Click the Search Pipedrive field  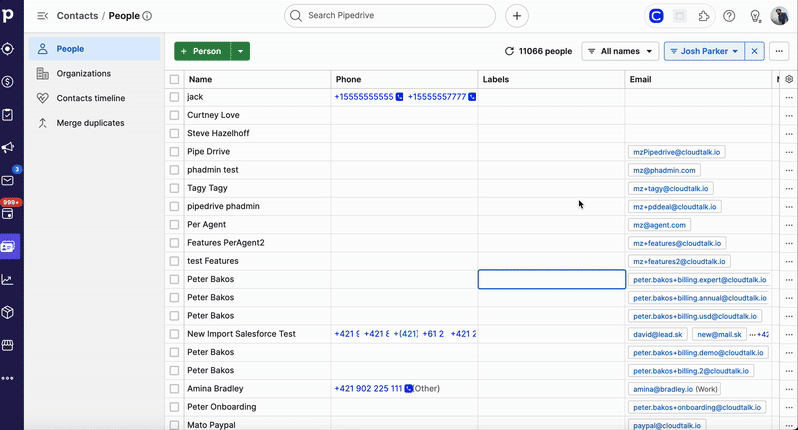point(390,16)
